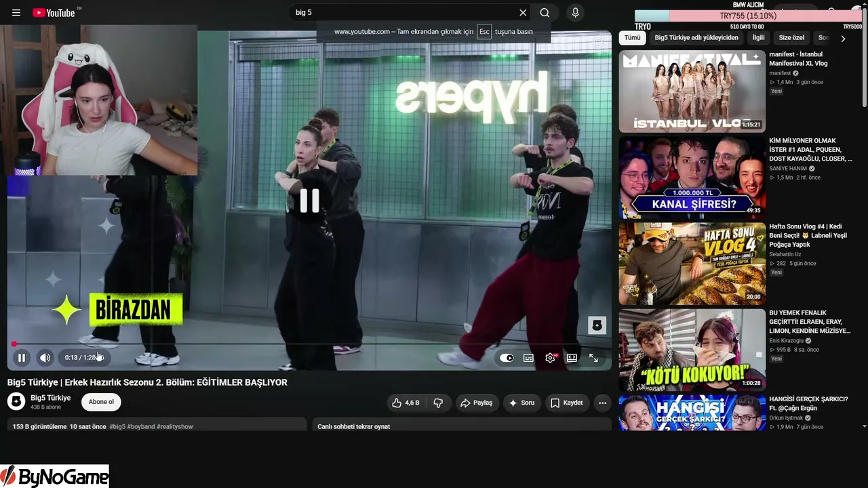The width and height of the screenshot is (868, 488).
Task: Open the 'HANGİSİ GERÇEK ŞARKICI' thumbnail
Action: click(x=692, y=413)
